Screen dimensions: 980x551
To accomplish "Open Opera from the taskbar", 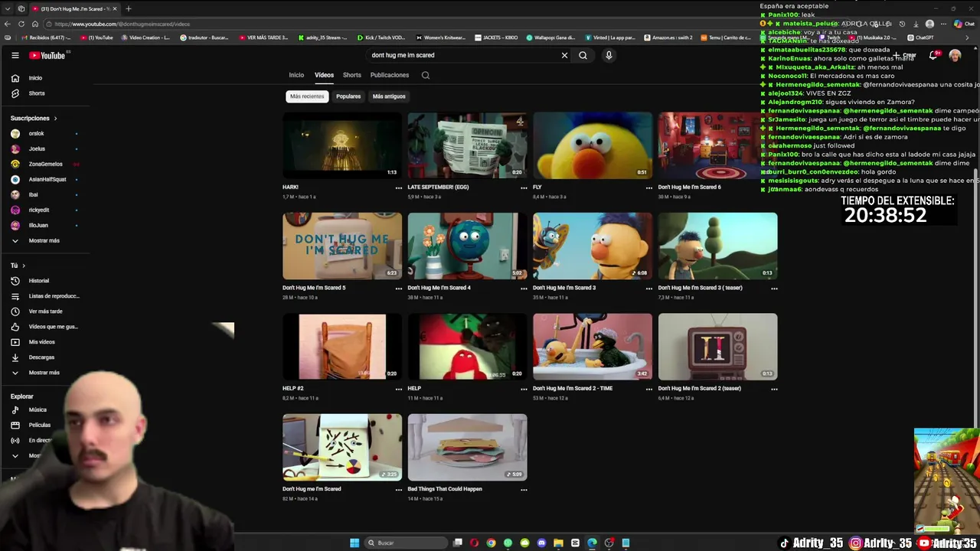I will click(474, 543).
